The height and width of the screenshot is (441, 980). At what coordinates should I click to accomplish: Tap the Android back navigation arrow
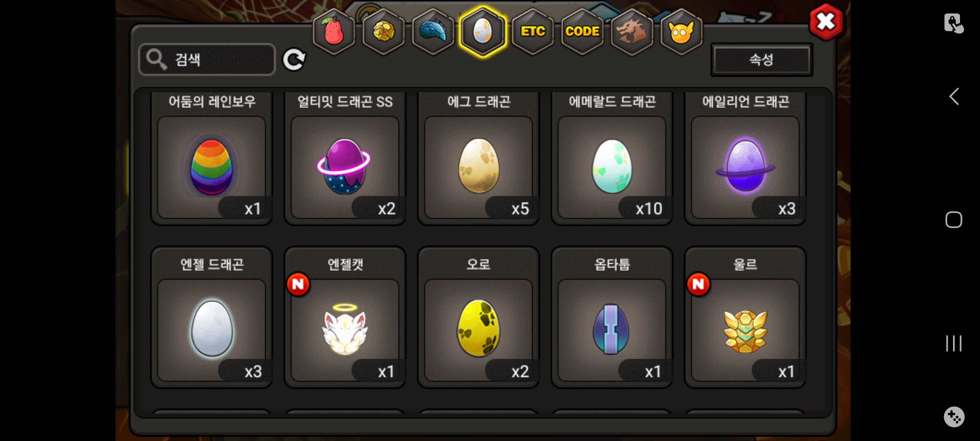[x=954, y=97]
